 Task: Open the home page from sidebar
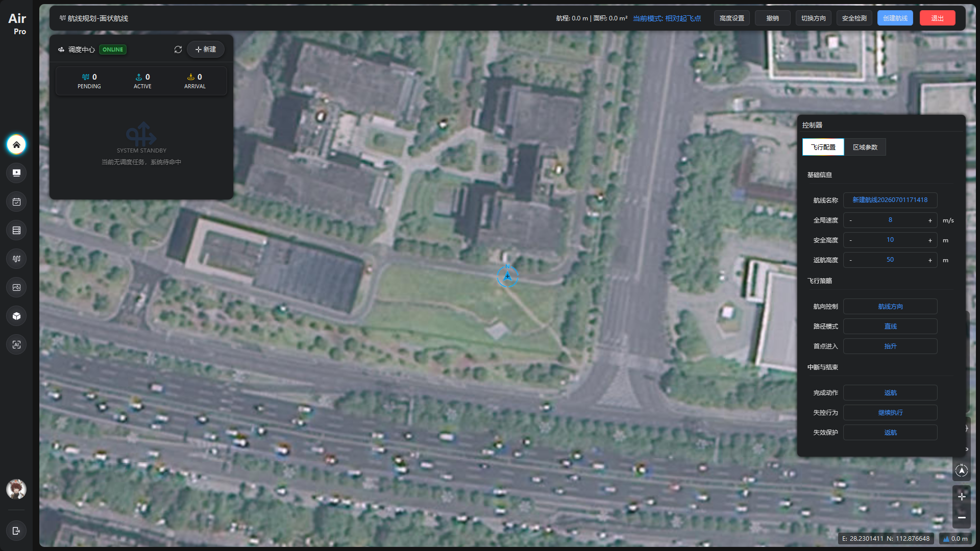[x=16, y=144]
